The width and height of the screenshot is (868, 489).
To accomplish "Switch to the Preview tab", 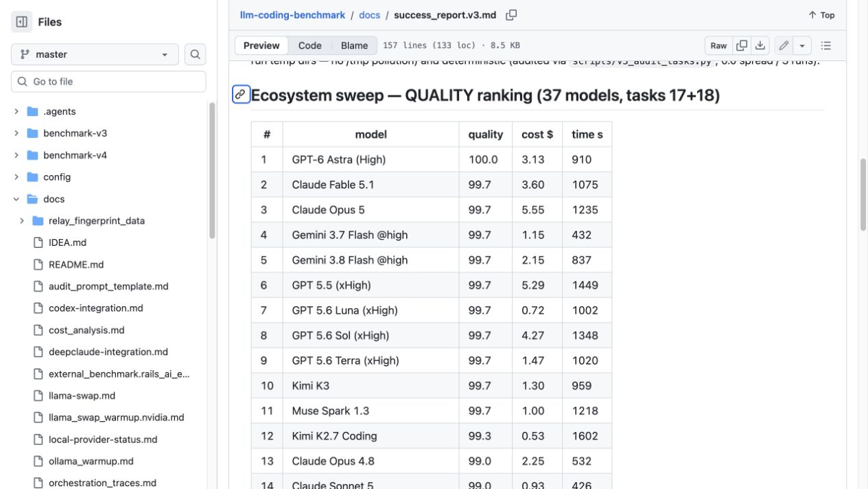I will coord(261,45).
